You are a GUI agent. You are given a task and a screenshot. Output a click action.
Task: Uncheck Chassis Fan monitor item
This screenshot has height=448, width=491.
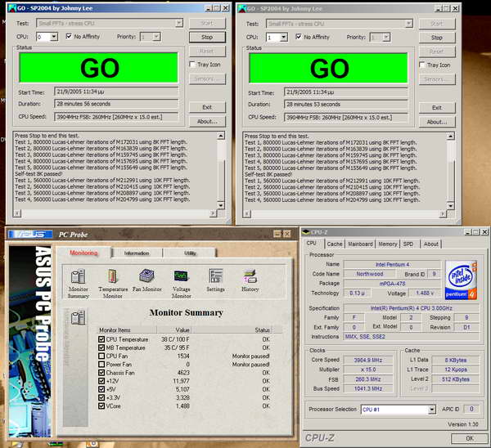point(101,373)
